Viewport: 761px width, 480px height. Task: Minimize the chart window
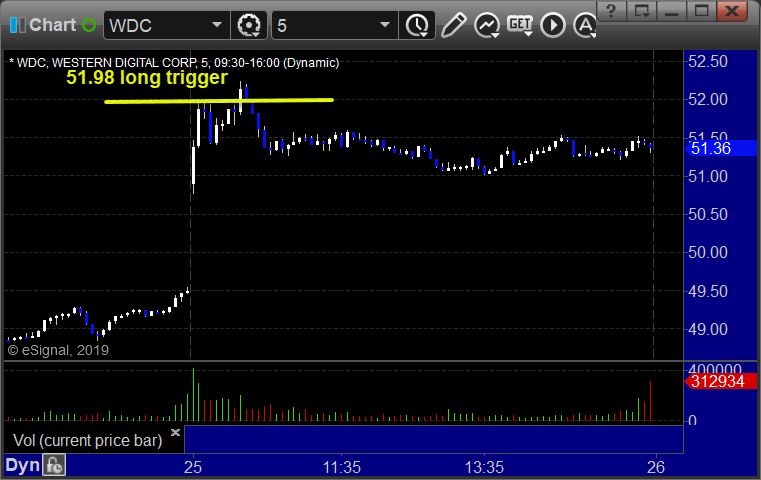click(x=672, y=11)
